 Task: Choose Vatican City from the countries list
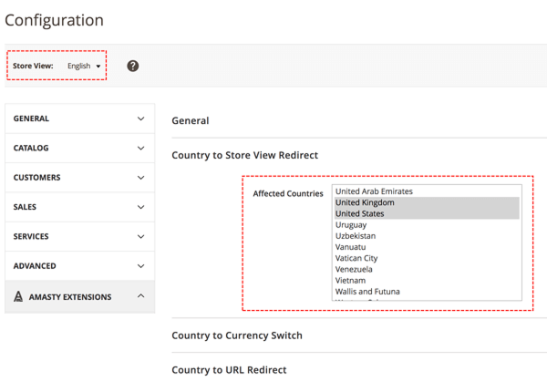pyautogui.click(x=356, y=258)
